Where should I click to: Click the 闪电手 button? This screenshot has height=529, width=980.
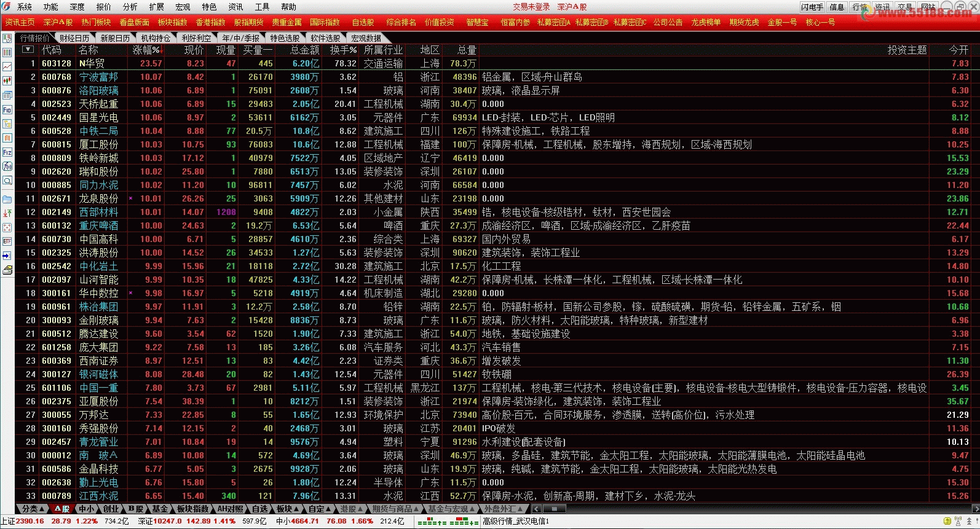pos(812,7)
